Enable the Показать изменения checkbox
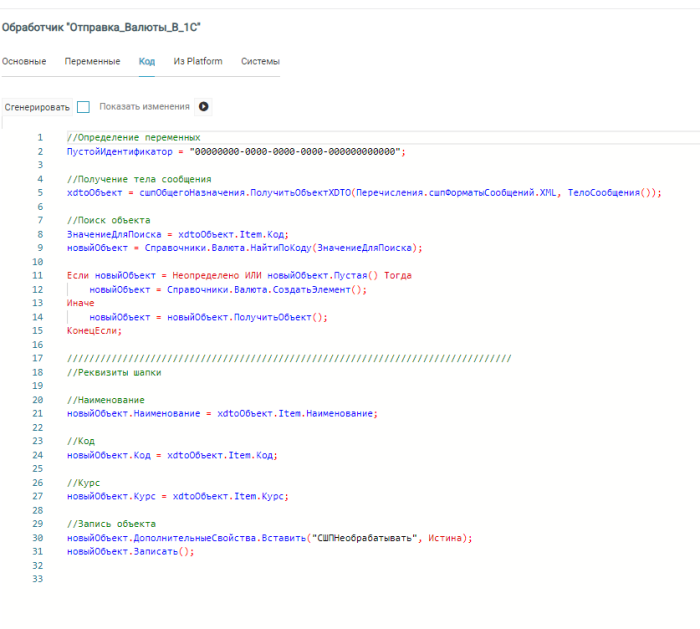The width and height of the screenshot is (700, 629). click(84, 107)
